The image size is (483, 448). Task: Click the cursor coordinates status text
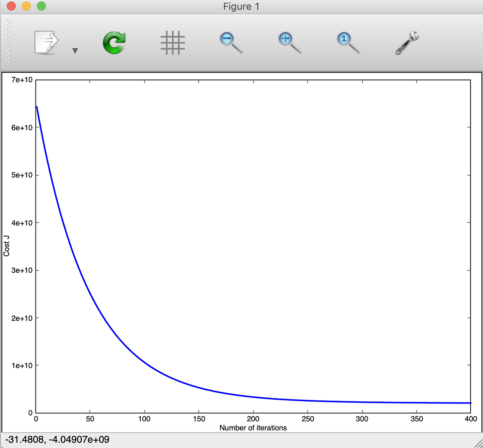[x=57, y=440]
